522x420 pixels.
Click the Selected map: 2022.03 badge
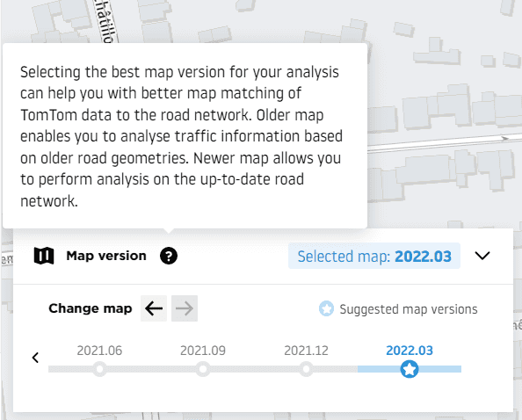[374, 256]
